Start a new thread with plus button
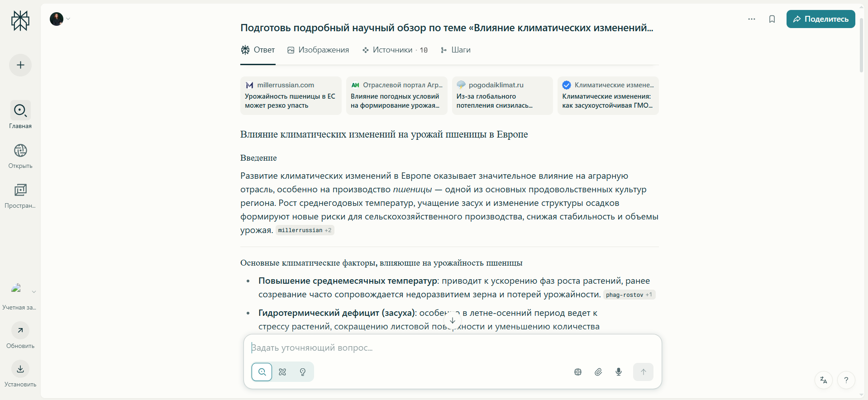This screenshot has height=400, width=868. (20, 65)
